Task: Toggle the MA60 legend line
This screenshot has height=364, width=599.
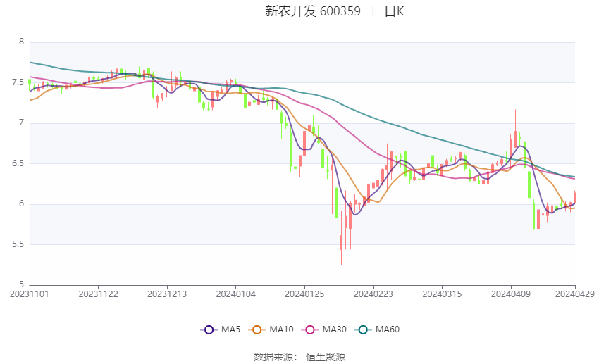Action: pos(377,330)
